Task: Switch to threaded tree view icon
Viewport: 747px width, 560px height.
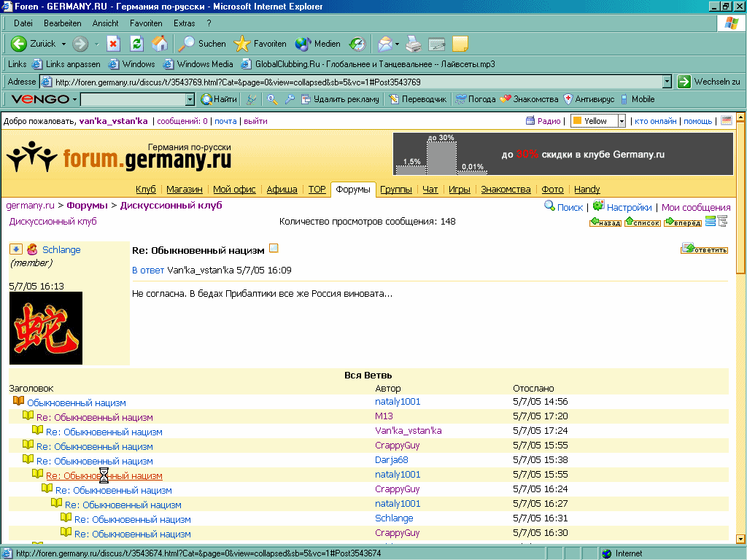Action: pos(722,222)
